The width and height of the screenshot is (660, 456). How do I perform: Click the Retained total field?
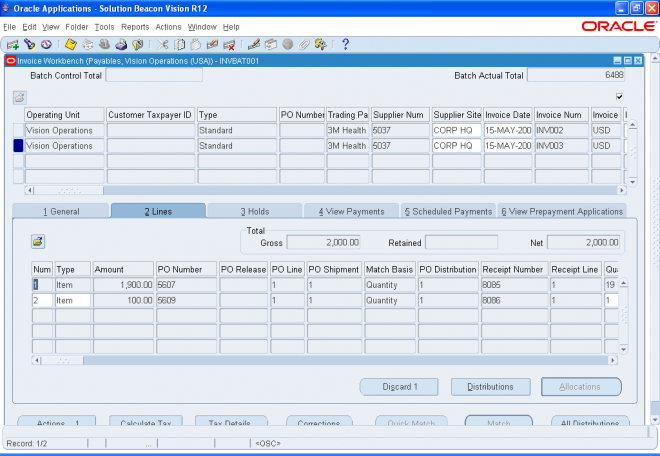click(462, 243)
